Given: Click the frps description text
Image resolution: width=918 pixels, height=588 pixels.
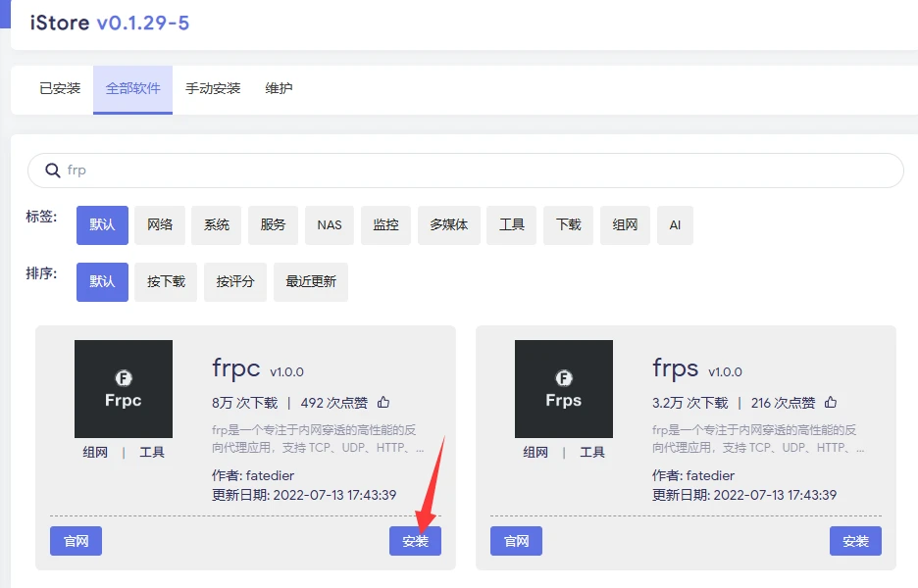Looking at the screenshot, I should [x=758, y=439].
